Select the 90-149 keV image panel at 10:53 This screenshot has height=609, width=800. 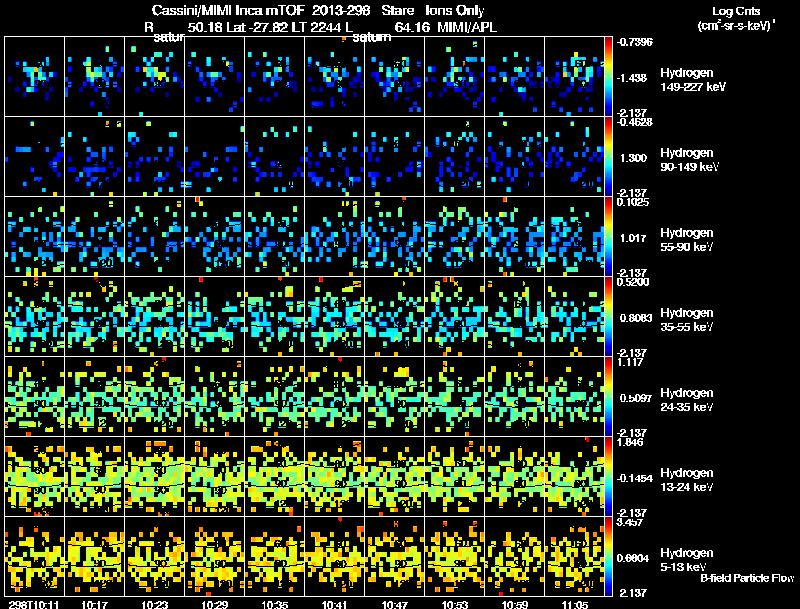[455, 156]
